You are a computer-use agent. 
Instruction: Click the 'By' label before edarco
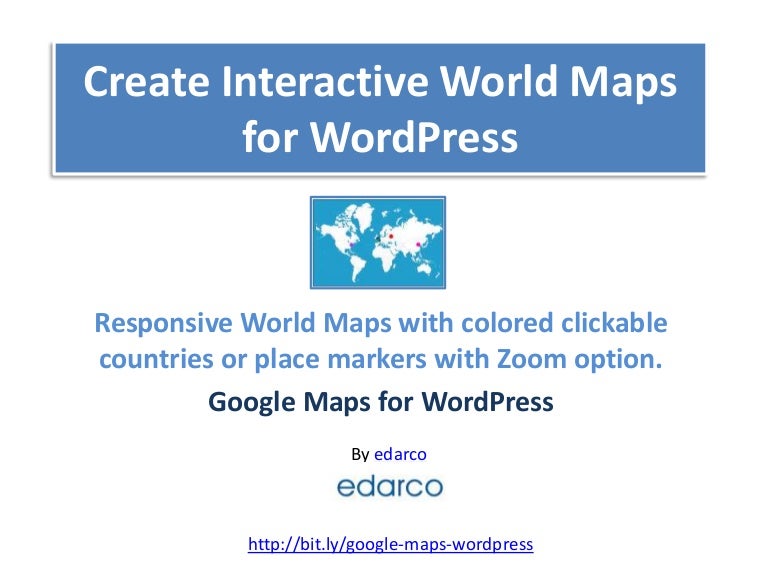(x=360, y=454)
